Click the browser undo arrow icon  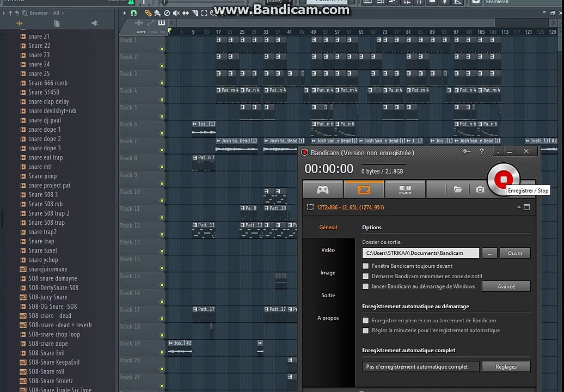pyautogui.click(x=17, y=13)
